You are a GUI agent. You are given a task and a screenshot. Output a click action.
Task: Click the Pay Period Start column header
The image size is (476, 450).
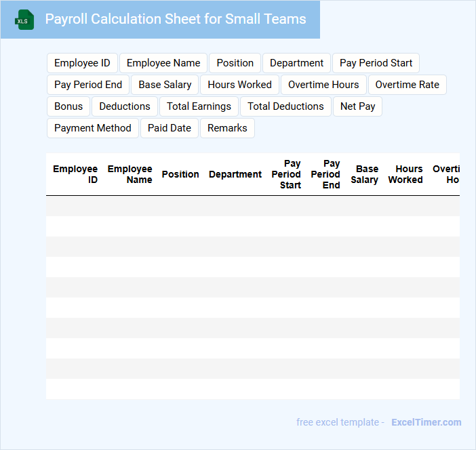click(286, 174)
